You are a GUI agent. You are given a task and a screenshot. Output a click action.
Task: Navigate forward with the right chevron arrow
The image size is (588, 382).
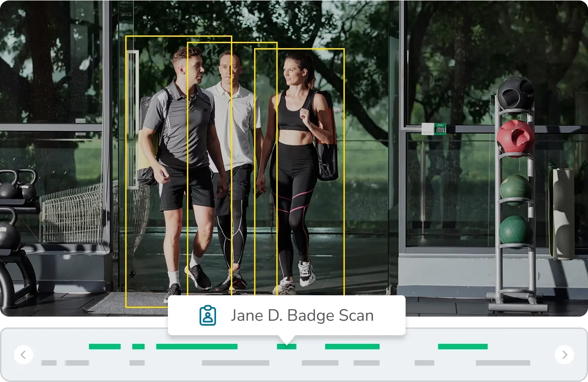point(564,355)
